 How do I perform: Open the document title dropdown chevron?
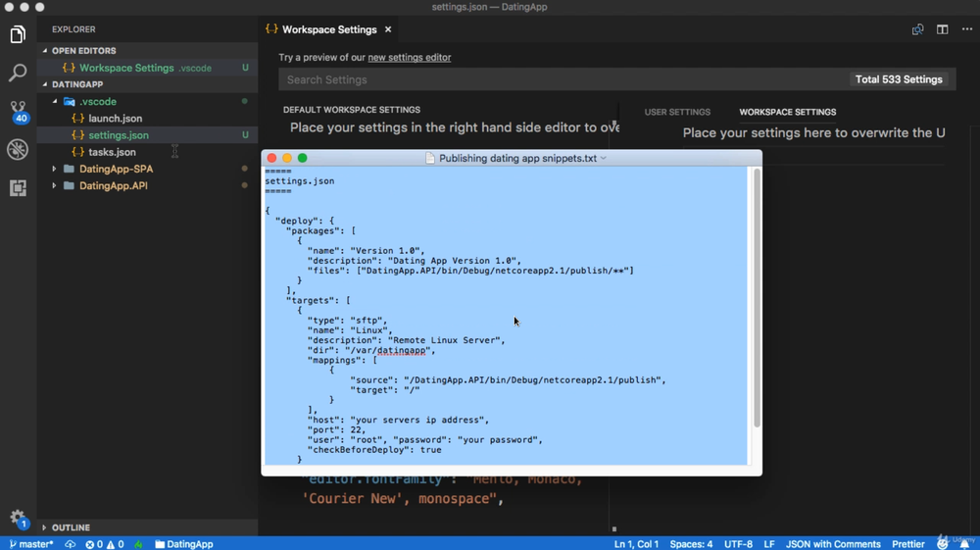coord(603,158)
